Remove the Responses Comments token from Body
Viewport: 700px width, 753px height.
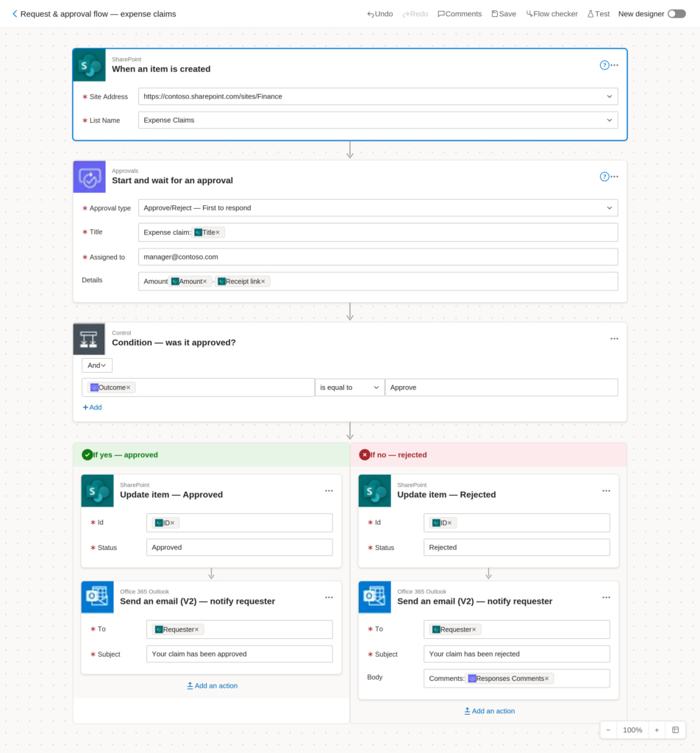coord(546,679)
